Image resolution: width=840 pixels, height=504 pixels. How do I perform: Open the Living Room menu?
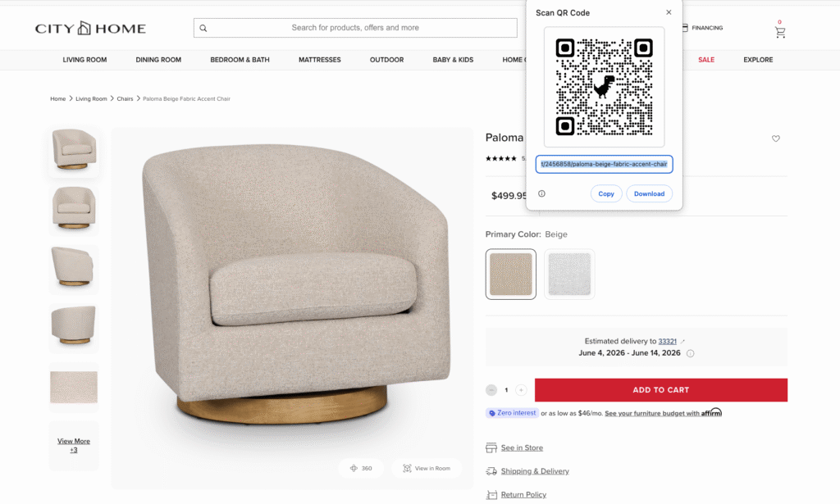coord(84,60)
